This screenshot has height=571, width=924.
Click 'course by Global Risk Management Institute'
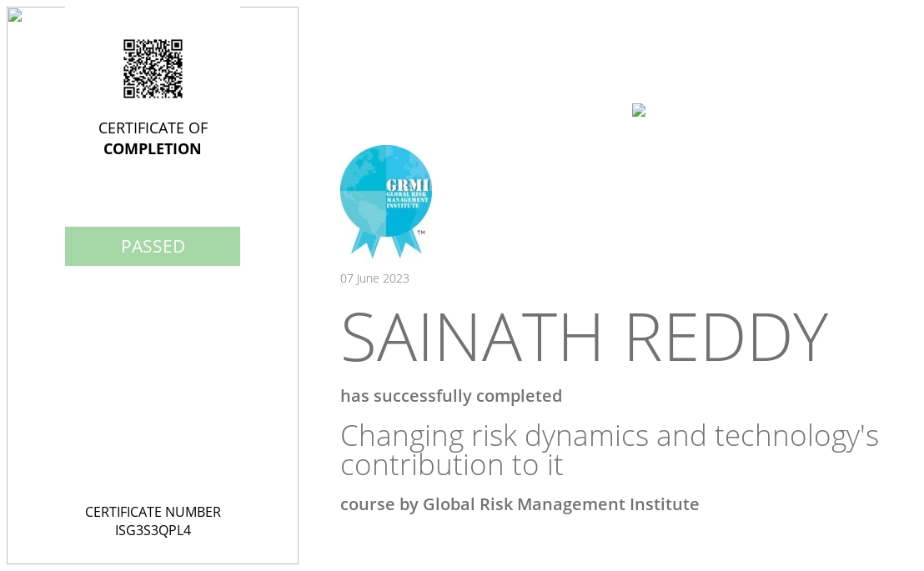(520, 504)
